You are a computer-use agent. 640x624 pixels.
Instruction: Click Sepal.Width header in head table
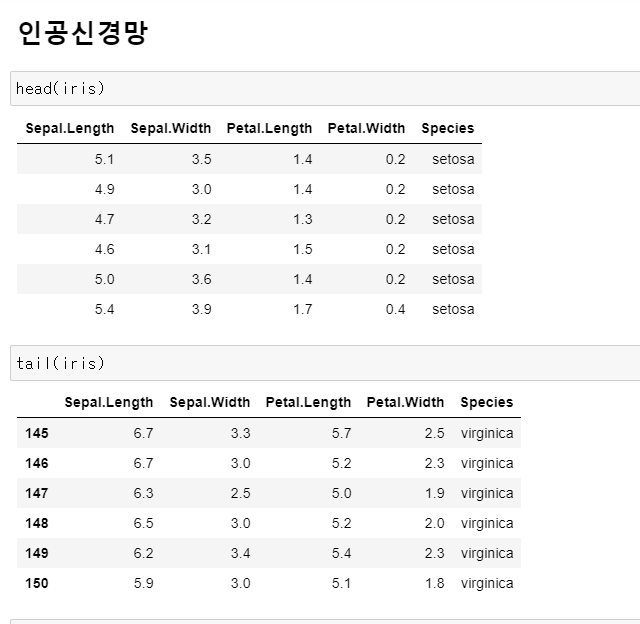click(171, 128)
